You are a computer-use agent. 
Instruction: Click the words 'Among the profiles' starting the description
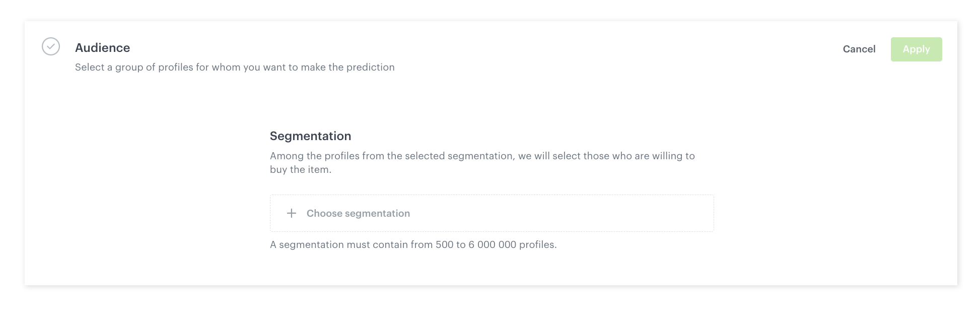pyautogui.click(x=315, y=156)
